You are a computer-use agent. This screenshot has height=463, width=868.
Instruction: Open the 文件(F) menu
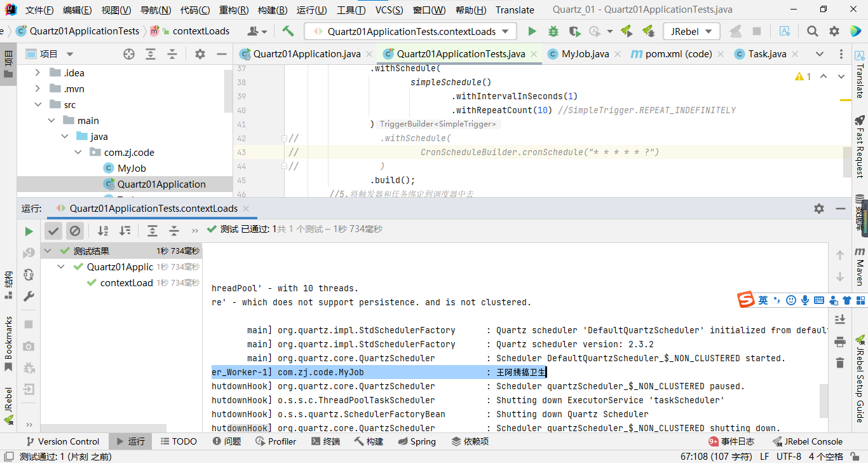pyautogui.click(x=39, y=10)
